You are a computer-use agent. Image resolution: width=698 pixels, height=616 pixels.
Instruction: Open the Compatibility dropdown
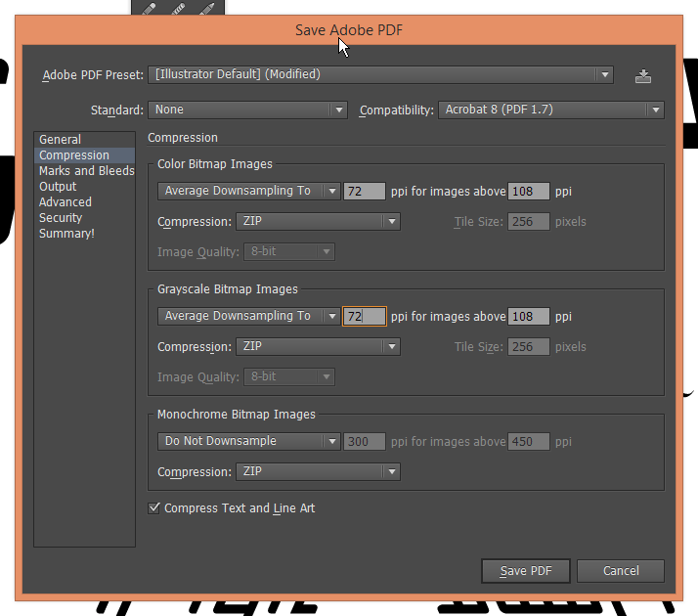(x=551, y=110)
